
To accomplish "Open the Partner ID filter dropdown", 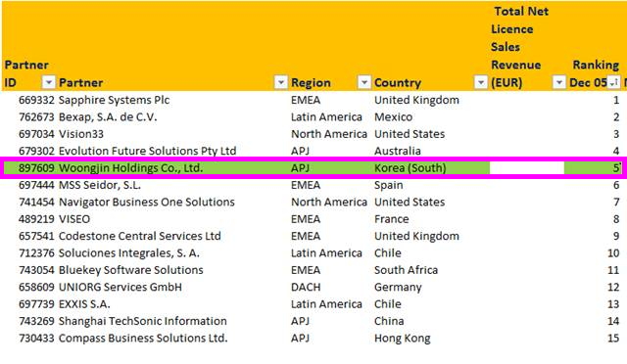I will coord(48,83).
